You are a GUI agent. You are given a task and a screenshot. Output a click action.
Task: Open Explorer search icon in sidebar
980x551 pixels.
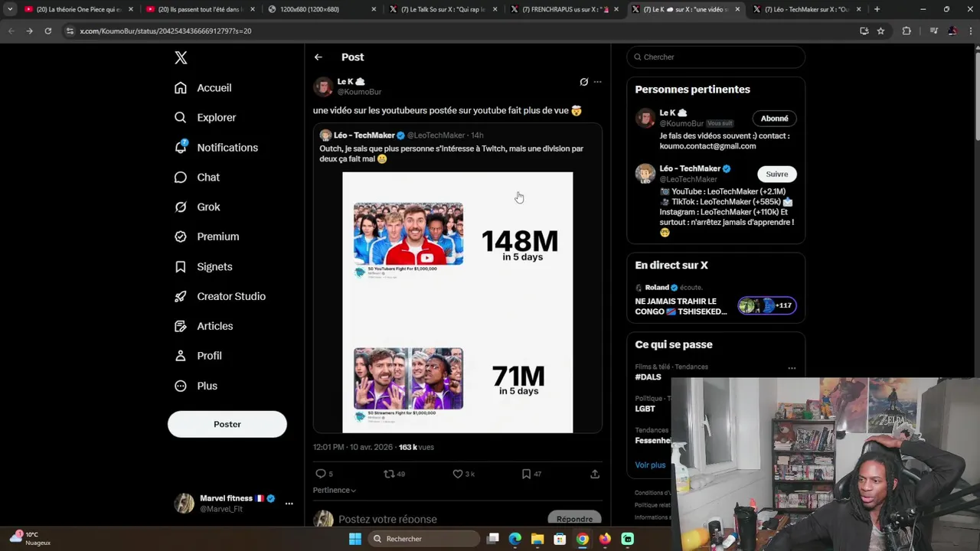pos(181,118)
